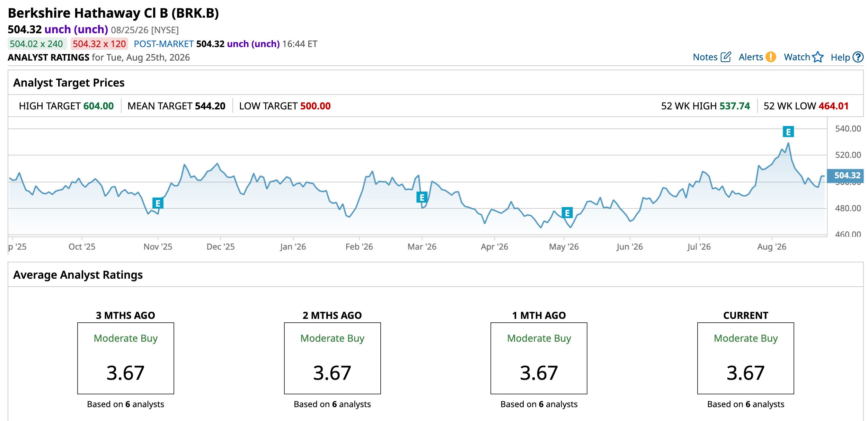Click the Jul '26 axis label
The width and height of the screenshot is (868, 421).
(x=699, y=247)
